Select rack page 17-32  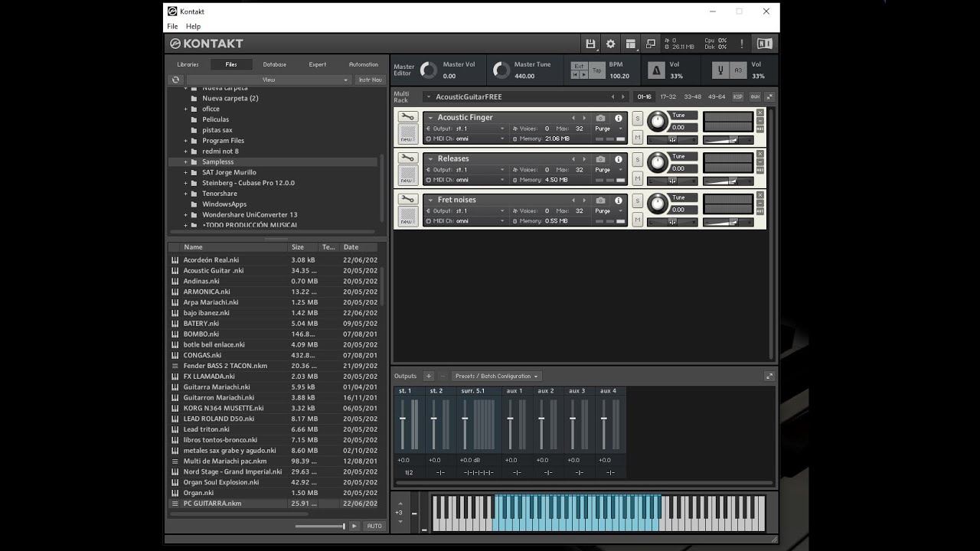coord(668,97)
